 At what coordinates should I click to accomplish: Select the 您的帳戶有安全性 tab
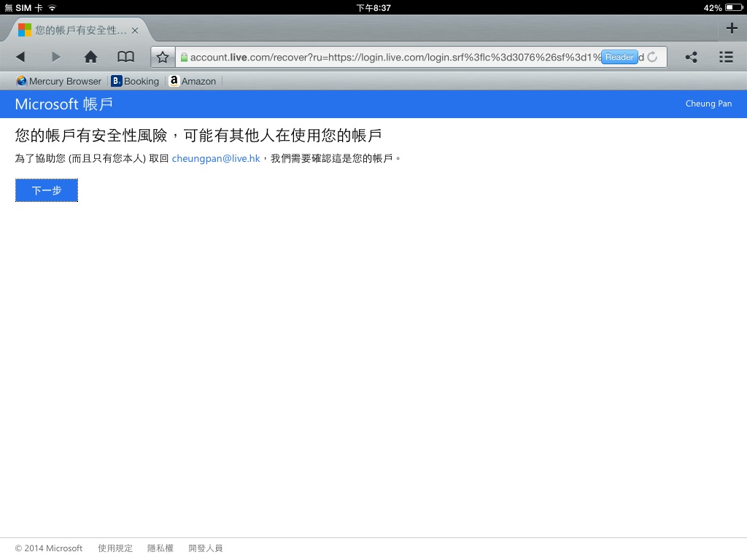79,30
